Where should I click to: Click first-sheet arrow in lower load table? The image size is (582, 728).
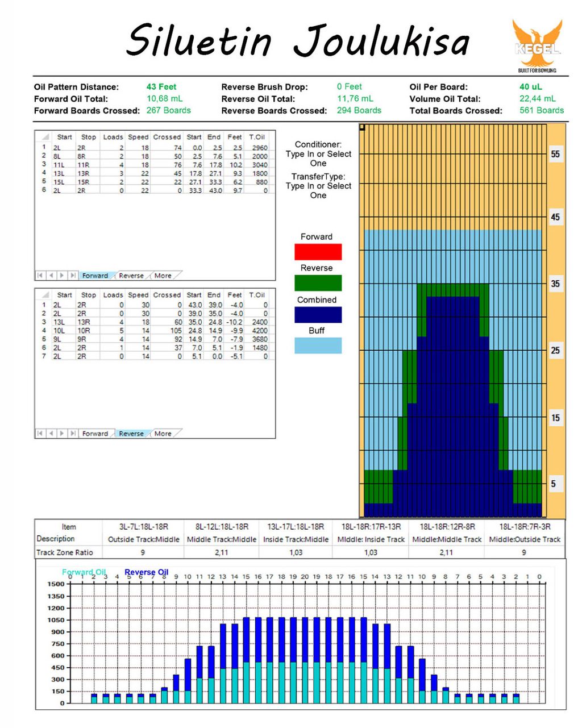40,434
